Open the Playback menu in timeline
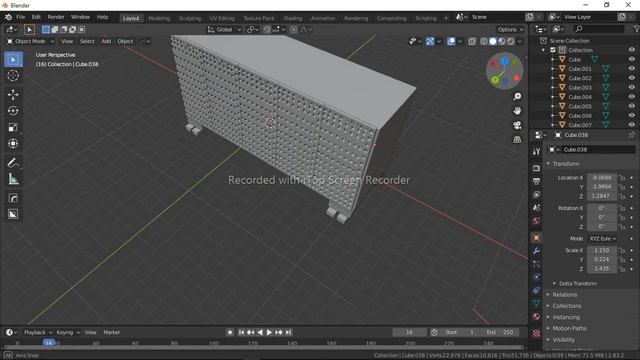The image size is (640, 360). coord(38,332)
